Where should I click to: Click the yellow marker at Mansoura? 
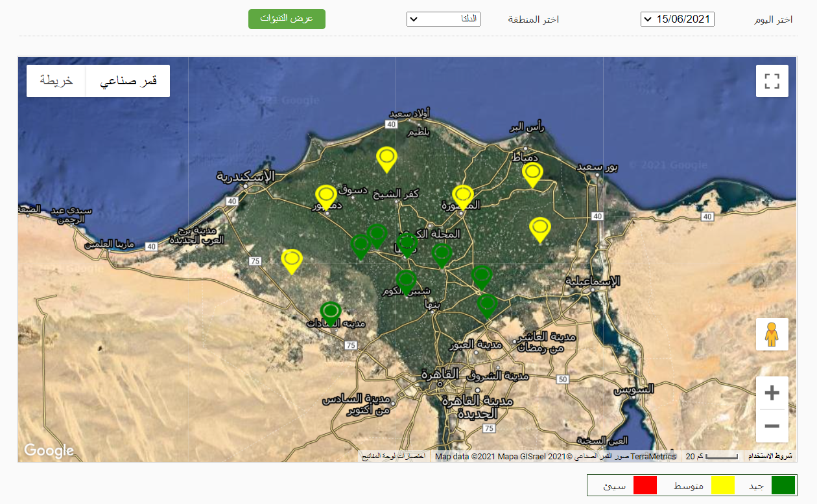pyautogui.click(x=463, y=196)
